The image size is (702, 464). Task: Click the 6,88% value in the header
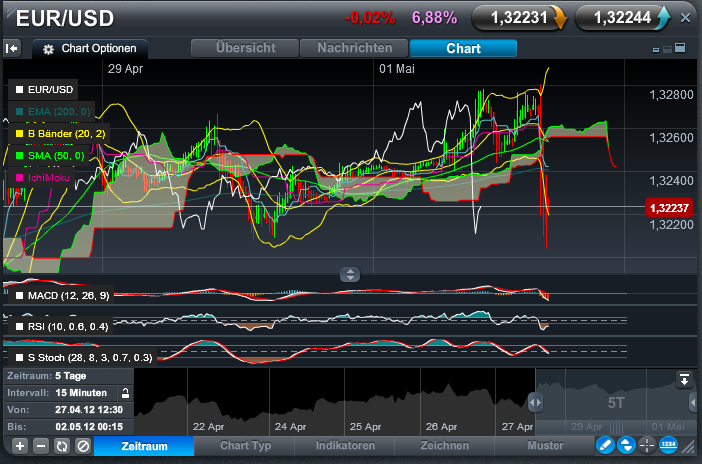click(x=434, y=18)
